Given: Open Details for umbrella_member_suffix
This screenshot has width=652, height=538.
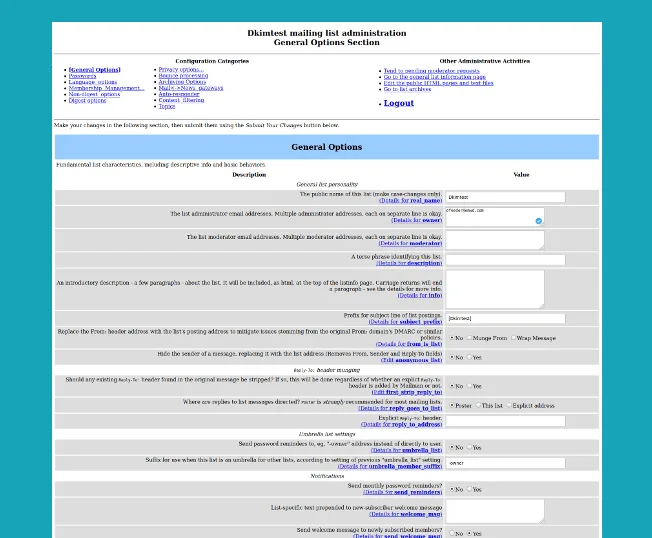Looking at the screenshot, I should pos(390,466).
